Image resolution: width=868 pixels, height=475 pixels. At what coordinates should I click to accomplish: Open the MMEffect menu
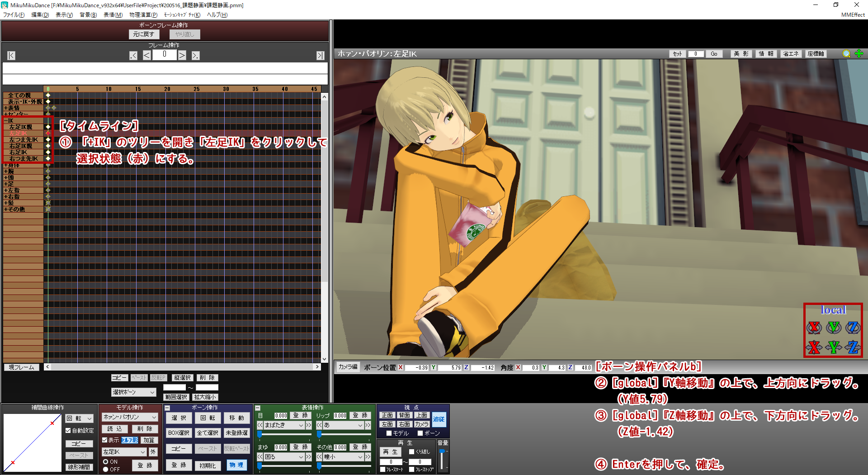[x=853, y=15]
